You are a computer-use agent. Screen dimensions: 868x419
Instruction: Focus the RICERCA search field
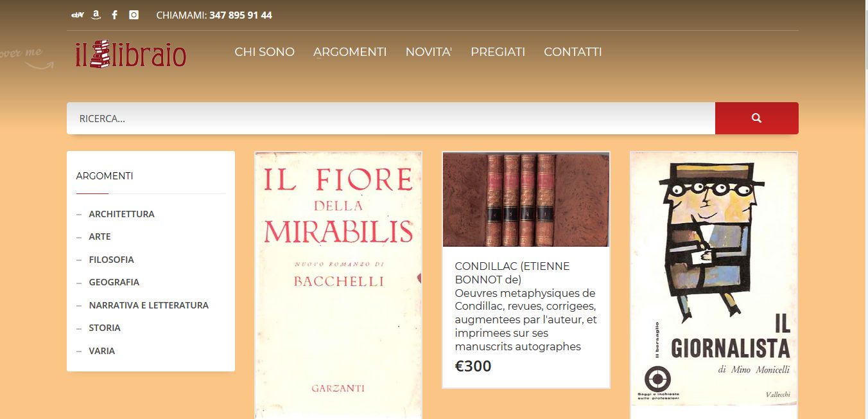391,118
